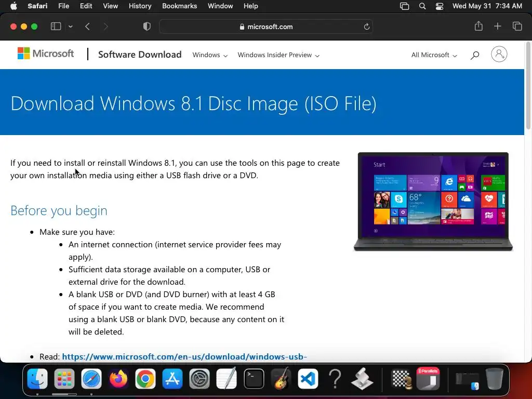
Task: Launch Google Chrome from the Dock
Action: click(x=145, y=379)
